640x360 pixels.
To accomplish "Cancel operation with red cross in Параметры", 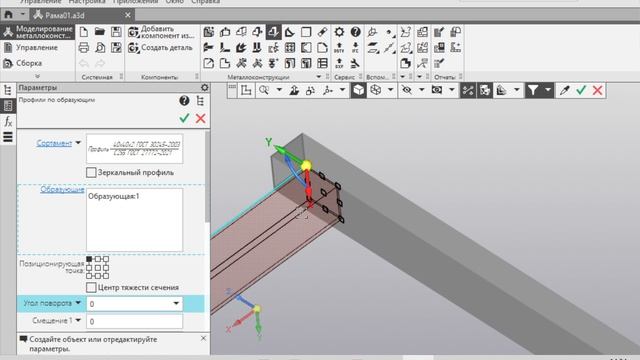I will 200,118.
